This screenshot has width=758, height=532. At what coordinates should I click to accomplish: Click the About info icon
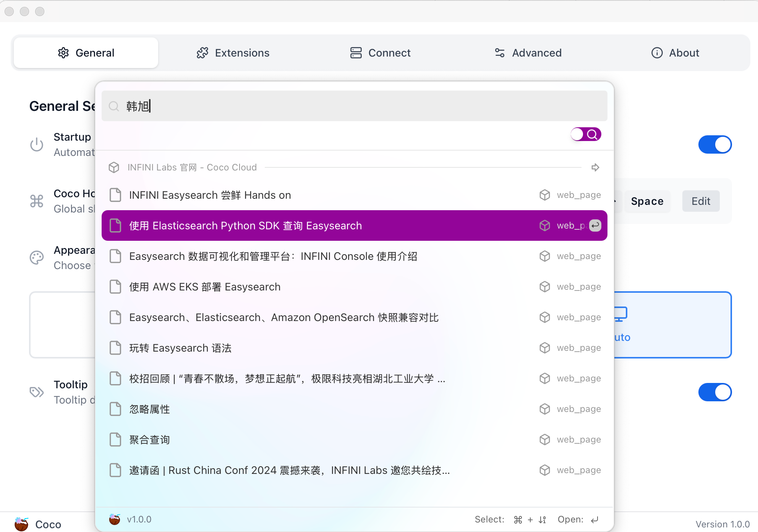(657, 53)
